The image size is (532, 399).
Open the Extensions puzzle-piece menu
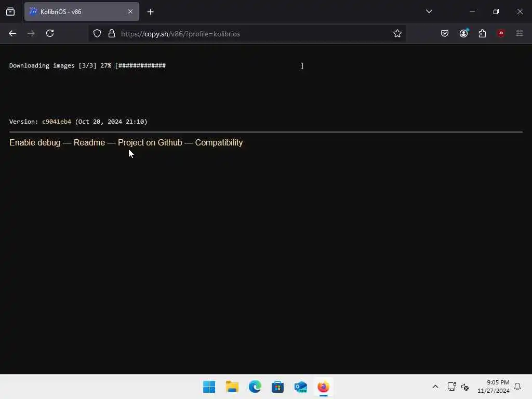(482, 33)
